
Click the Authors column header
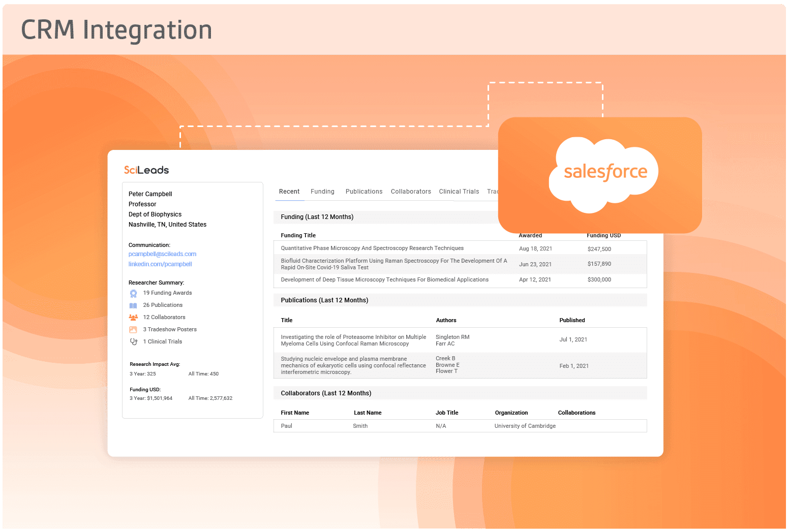coord(446,321)
